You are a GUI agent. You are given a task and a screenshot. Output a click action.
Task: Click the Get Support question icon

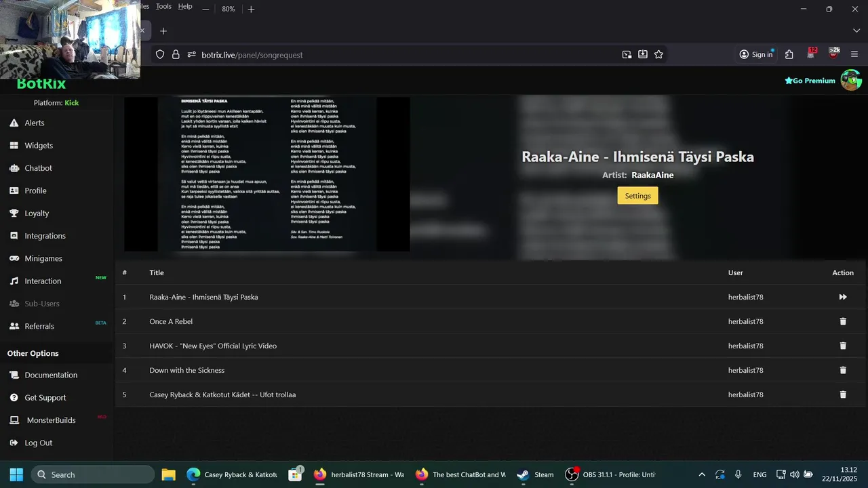tap(14, 398)
